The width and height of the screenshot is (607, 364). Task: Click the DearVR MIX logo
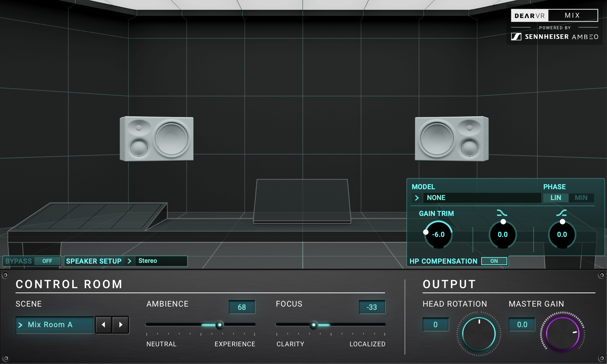(554, 16)
